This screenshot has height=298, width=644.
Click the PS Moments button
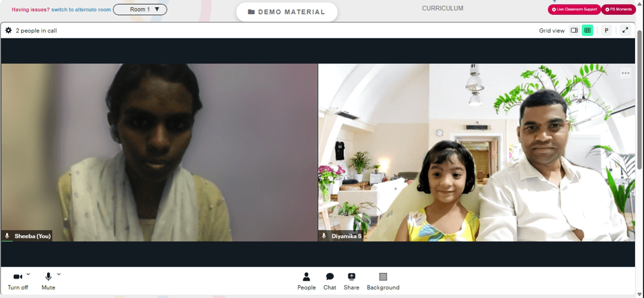[x=618, y=10]
